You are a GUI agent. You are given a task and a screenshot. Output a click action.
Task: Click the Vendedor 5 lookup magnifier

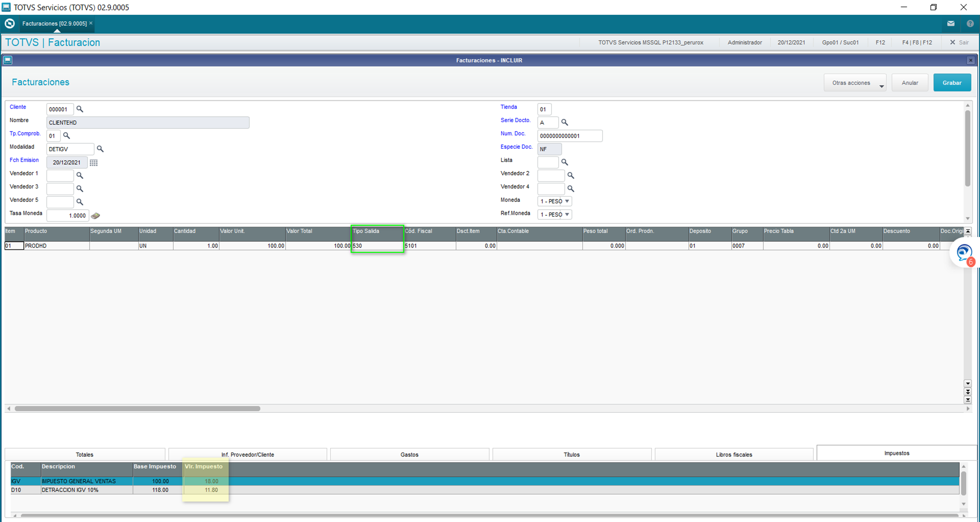tap(79, 202)
